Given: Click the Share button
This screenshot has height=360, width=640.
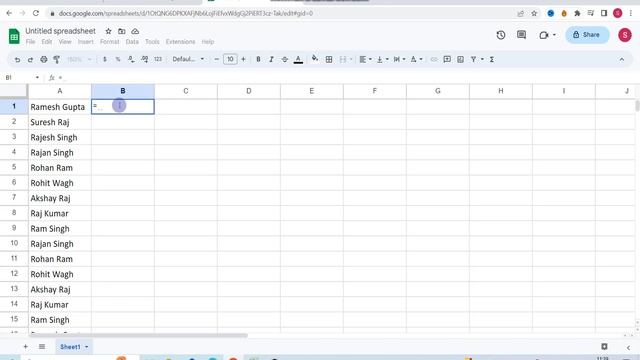Looking at the screenshot, I should click(x=587, y=35).
